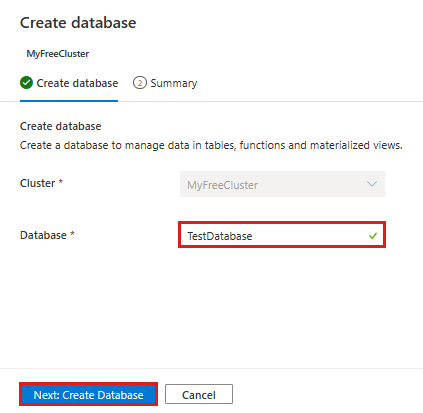Viewport: 423px width, 413px height.
Task: Expand the Cluster dropdown chevron
Action: coord(372,184)
